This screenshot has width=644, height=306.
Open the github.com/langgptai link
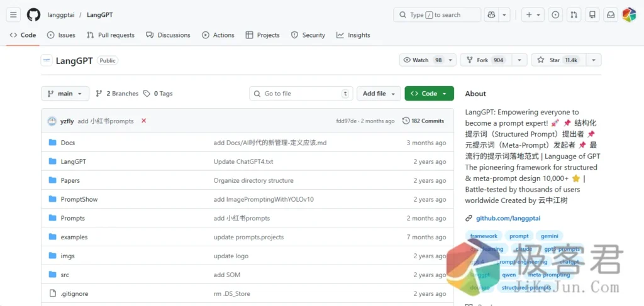(508, 218)
